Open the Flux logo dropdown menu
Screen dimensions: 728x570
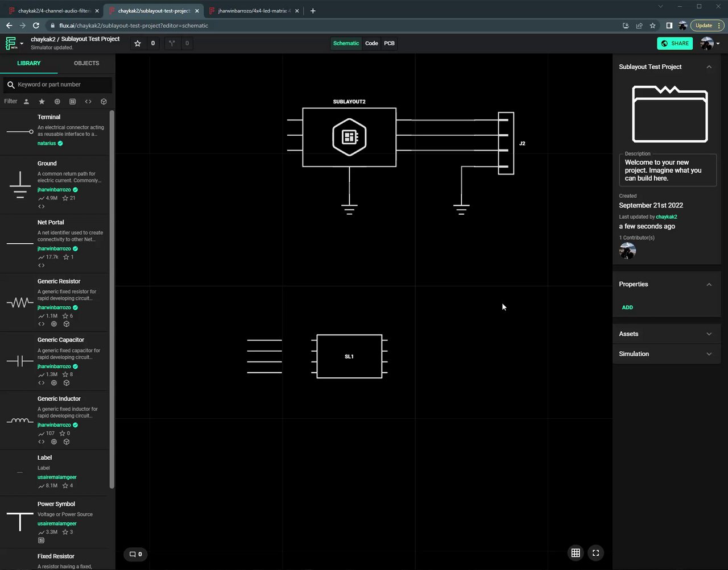click(14, 43)
